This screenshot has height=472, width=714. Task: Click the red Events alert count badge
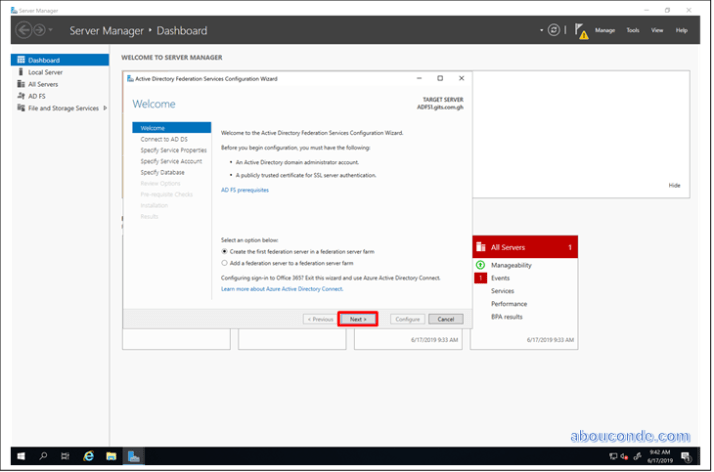481,278
